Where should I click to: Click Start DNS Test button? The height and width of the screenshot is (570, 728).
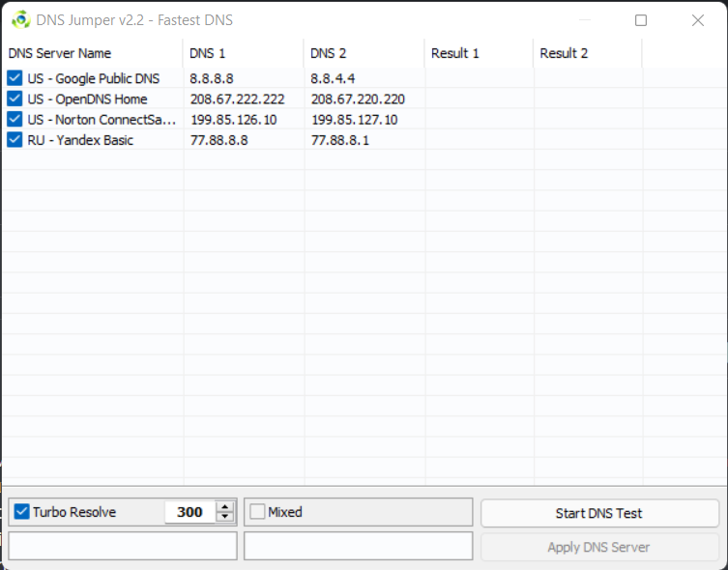pyautogui.click(x=599, y=513)
